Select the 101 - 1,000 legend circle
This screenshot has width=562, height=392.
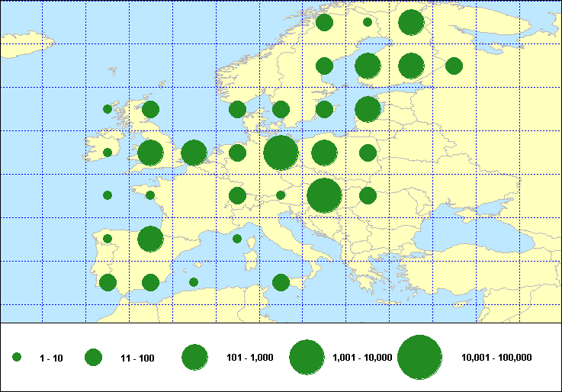point(194,357)
